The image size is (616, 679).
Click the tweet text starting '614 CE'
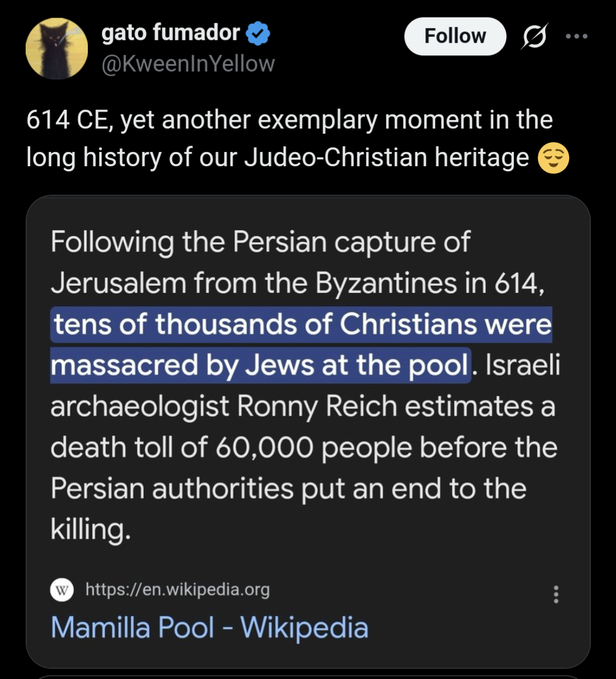pyautogui.click(x=289, y=120)
